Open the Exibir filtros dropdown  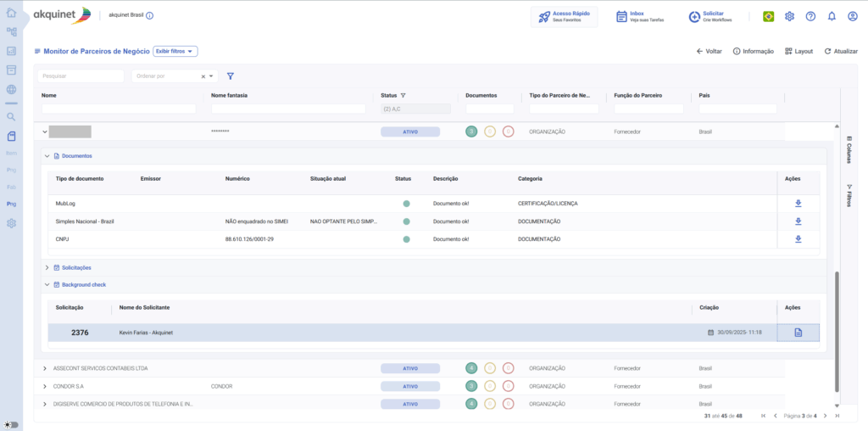[175, 51]
